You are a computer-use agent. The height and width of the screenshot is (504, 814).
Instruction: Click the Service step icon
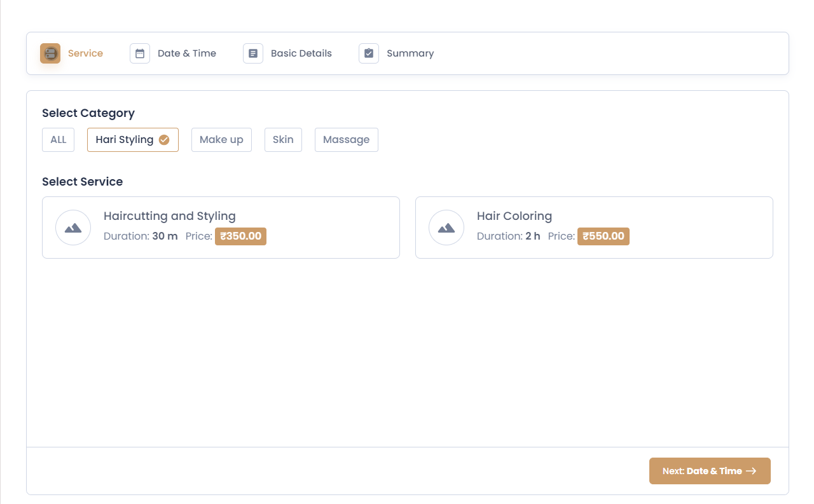pos(50,53)
